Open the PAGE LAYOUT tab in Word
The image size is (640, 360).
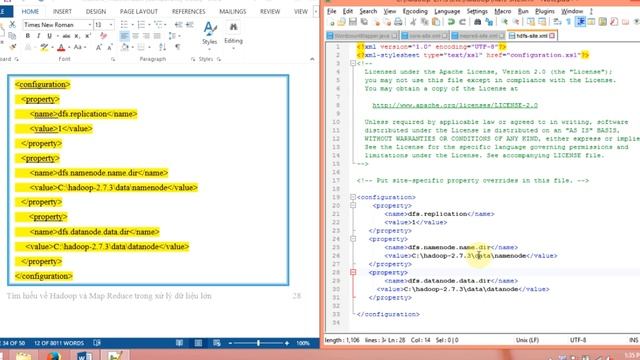tap(138, 11)
